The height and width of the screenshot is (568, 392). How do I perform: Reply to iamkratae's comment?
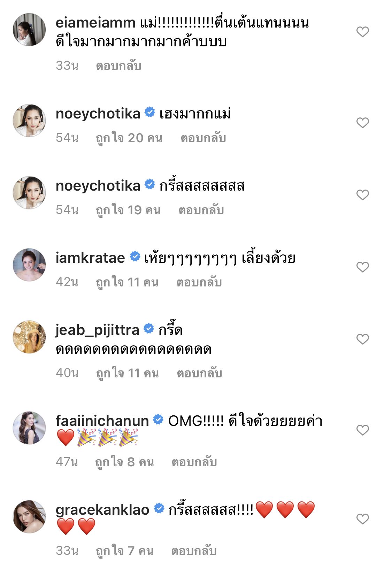199,282
